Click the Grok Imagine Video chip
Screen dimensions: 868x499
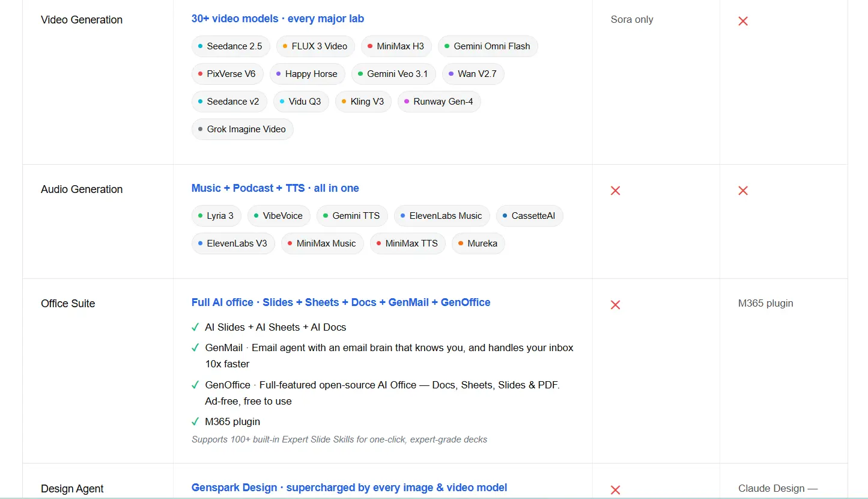tap(243, 129)
